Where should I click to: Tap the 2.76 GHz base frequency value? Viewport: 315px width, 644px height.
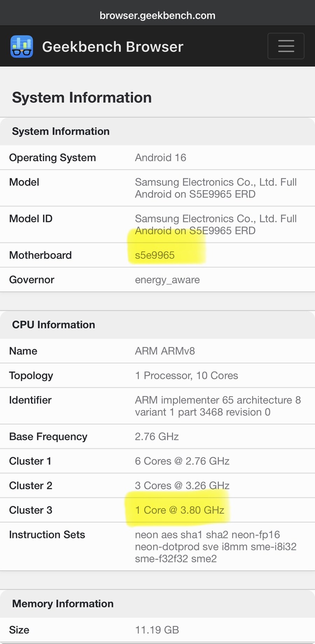coord(157,437)
